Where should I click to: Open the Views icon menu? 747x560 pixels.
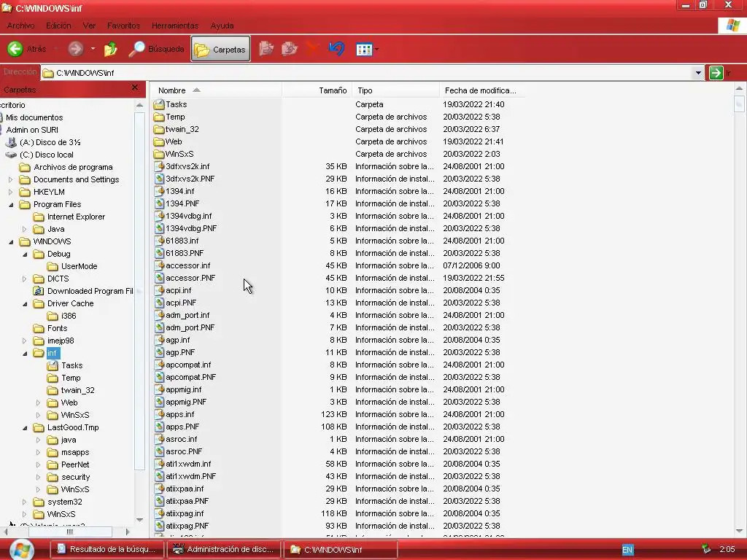(x=364, y=49)
